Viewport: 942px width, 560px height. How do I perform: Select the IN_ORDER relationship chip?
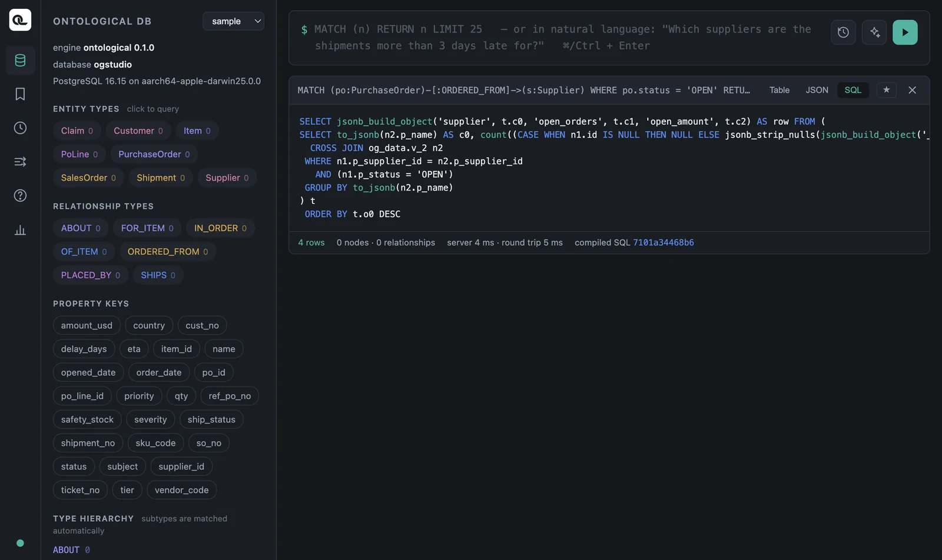(x=220, y=228)
